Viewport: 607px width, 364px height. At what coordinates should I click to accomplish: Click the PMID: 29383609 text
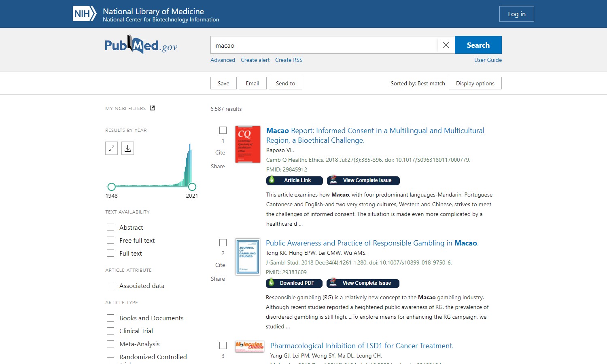point(286,272)
